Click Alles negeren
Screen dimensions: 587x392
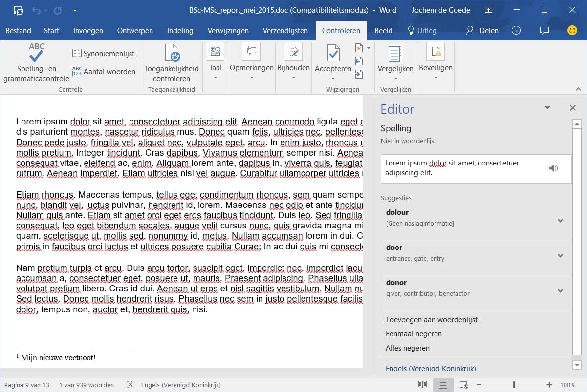[x=408, y=348]
